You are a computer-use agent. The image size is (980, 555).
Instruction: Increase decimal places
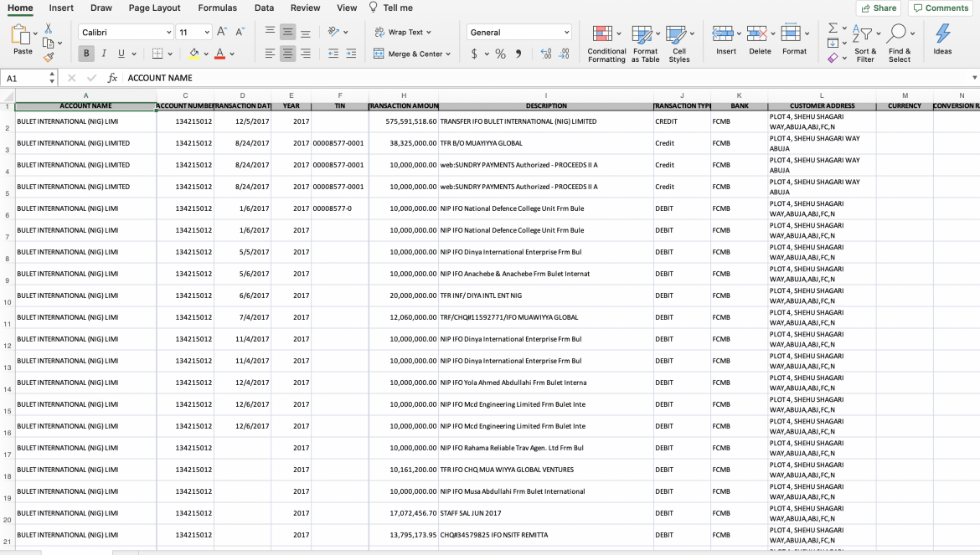546,54
